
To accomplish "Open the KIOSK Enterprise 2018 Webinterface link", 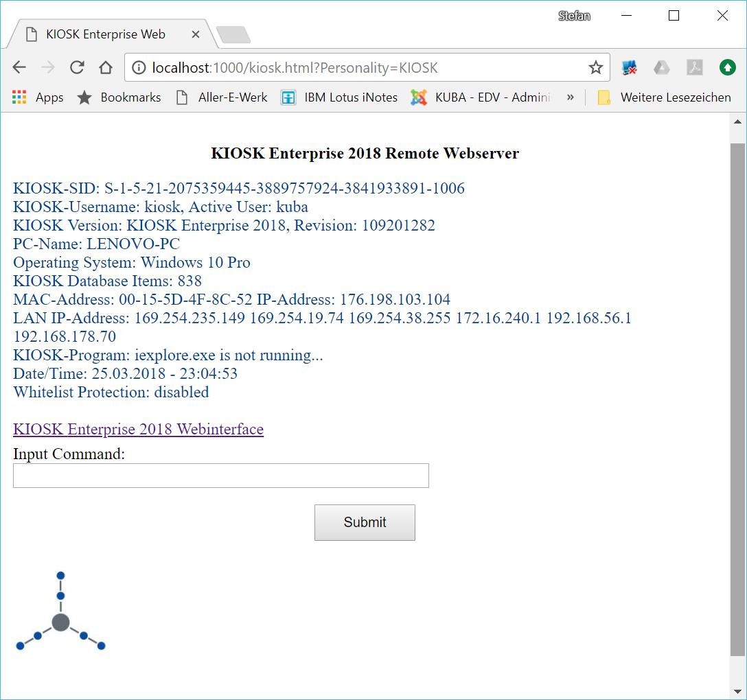I will [x=138, y=429].
